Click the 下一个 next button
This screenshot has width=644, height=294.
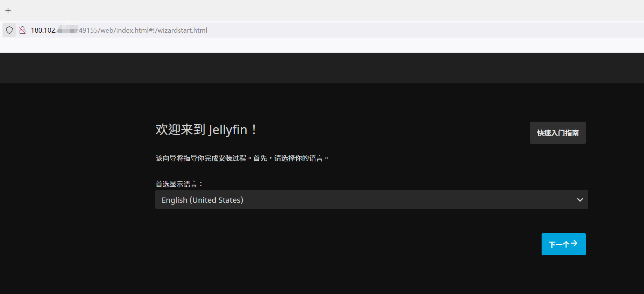point(563,244)
